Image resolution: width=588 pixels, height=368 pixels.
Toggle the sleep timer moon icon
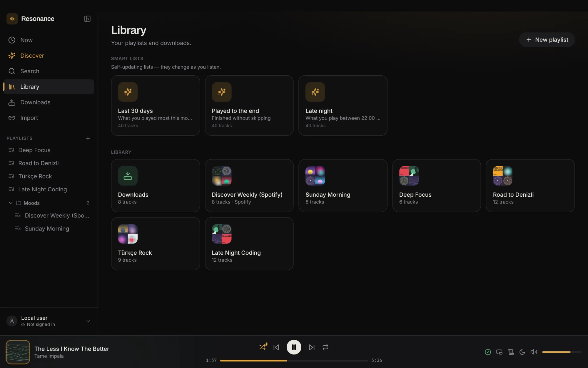522,352
